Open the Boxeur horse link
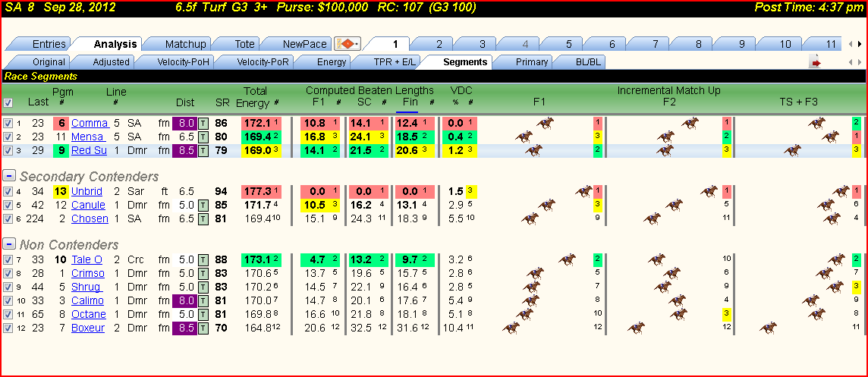This screenshot has height=377, width=868. coord(88,328)
